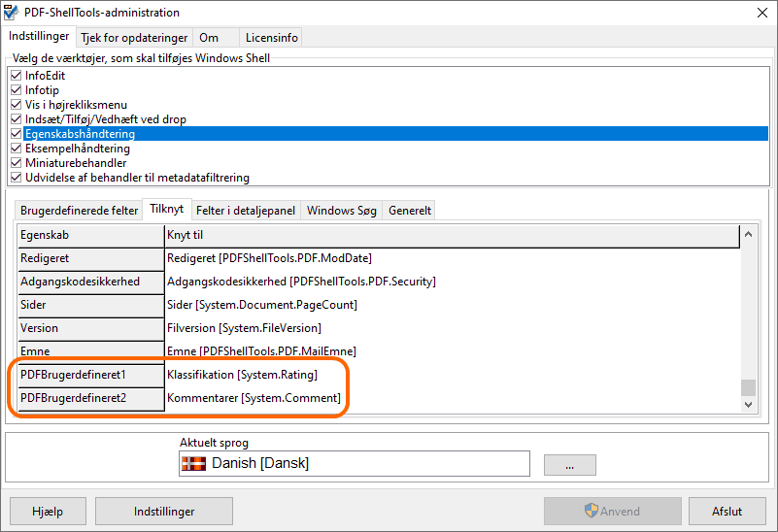778x532 pixels.
Task: Toggle the Infotip checkbox
Action: [16, 89]
